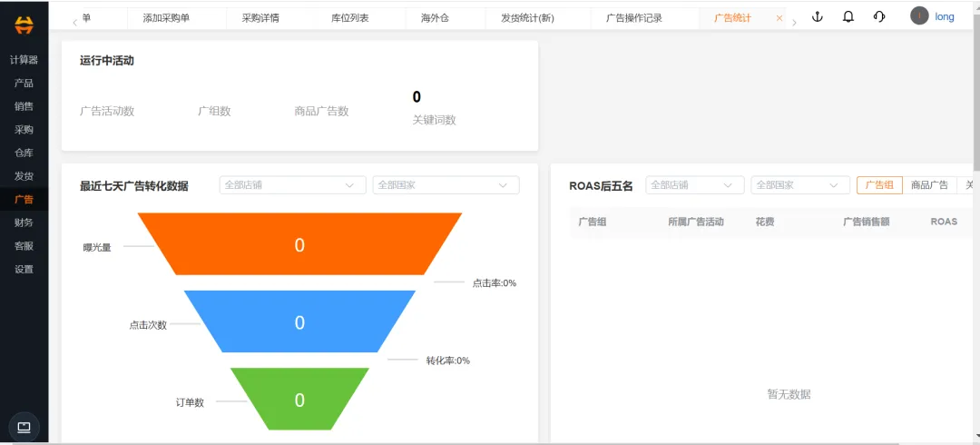Open the headset customer support icon
The image size is (980, 445).
point(879,17)
